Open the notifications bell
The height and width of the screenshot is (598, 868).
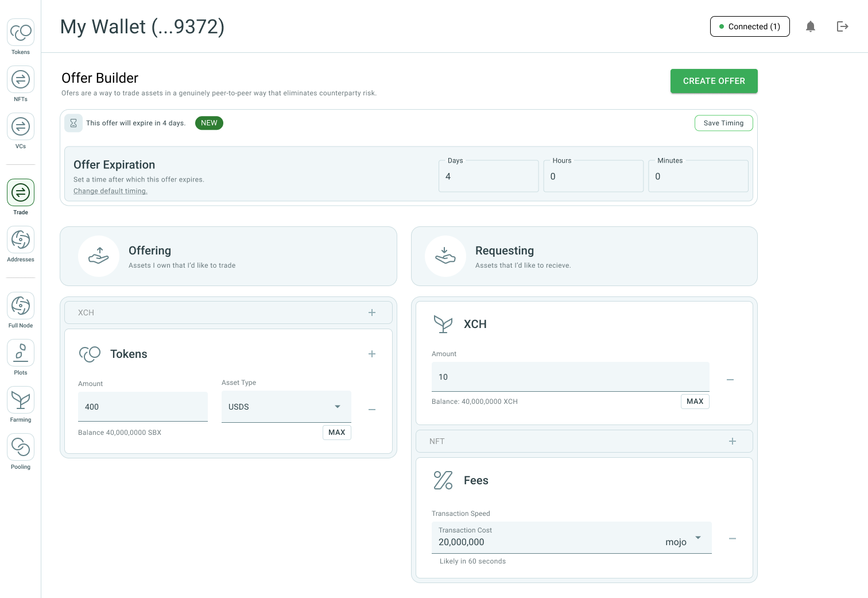tap(811, 26)
